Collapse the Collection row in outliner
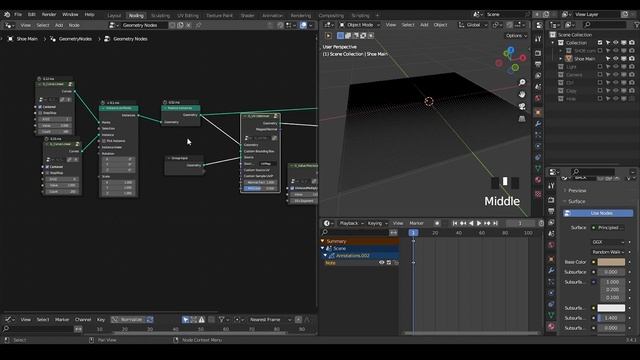 point(553,43)
